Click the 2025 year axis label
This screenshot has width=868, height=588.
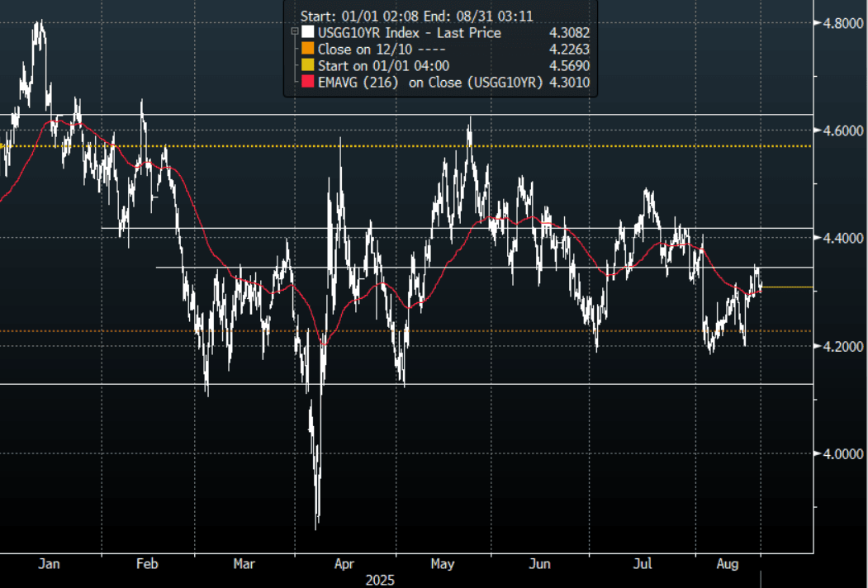tap(380, 581)
